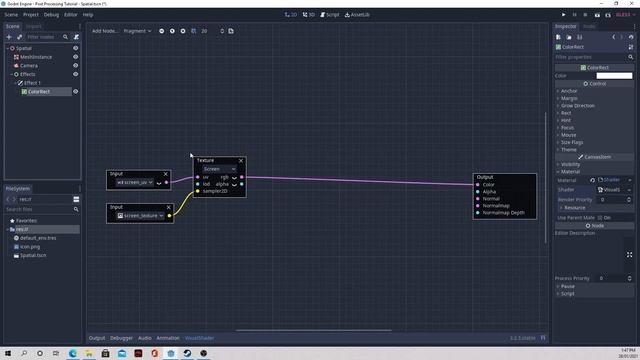Viewport: 640px width, 360px height.
Task: Open Fragment shader mode dropdown
Action: (x=137, y=31)
